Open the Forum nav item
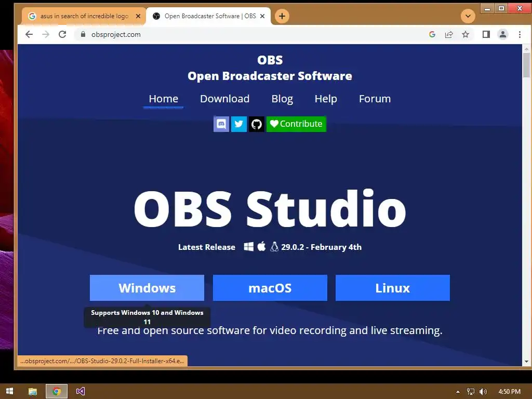The image size is (532, 399). [375, 99]
